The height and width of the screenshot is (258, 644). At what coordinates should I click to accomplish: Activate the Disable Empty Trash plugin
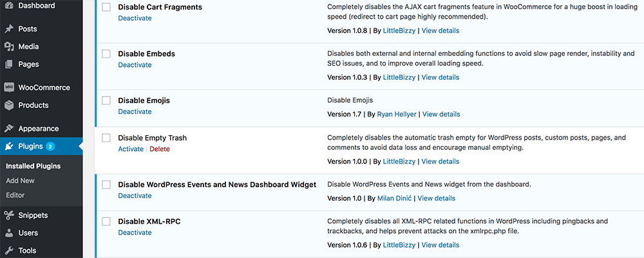pyautogui.click(x=131, y=149)
